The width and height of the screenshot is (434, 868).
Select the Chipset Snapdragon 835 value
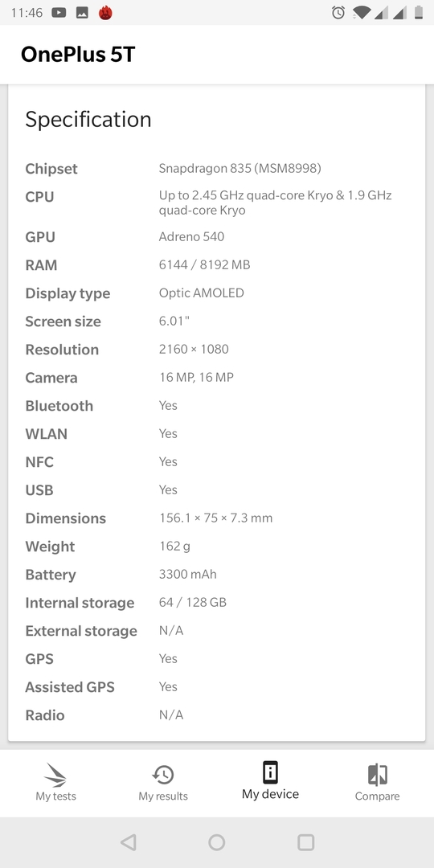pos(240,168)
